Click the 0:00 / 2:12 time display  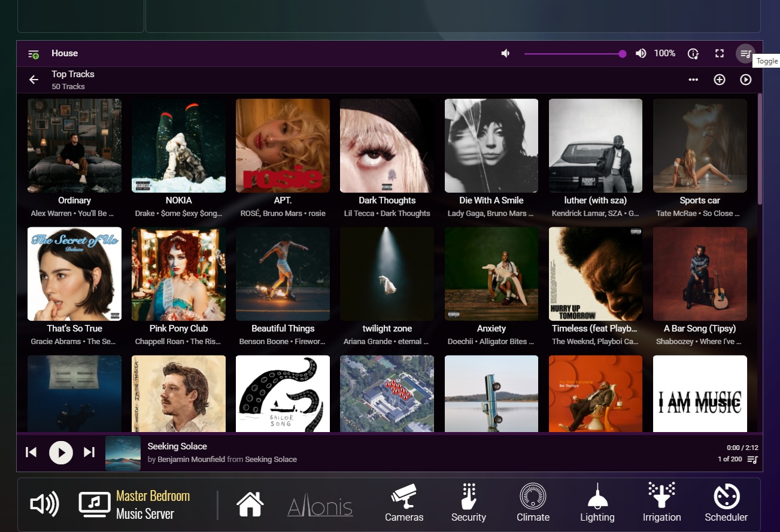pos(742,448)
